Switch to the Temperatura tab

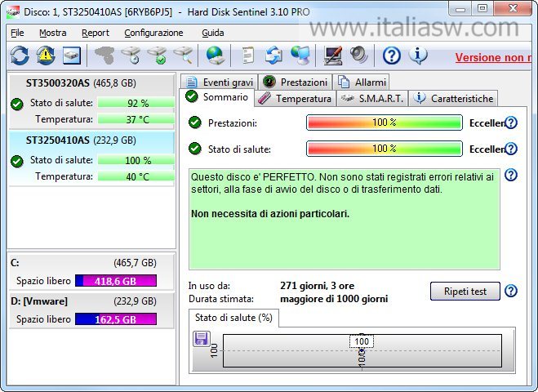click(x=295, y=99)
